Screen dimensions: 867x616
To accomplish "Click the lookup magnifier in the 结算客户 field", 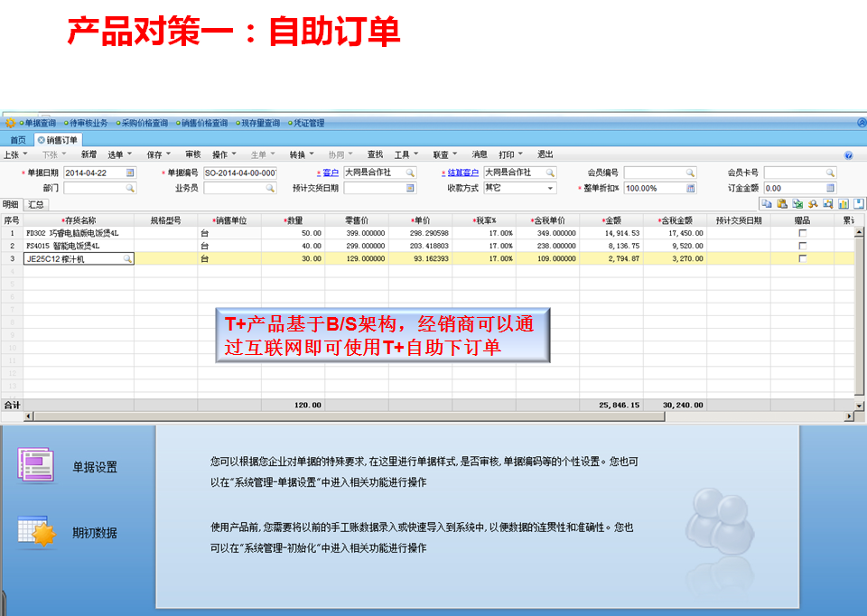I will tap(550, 173).
